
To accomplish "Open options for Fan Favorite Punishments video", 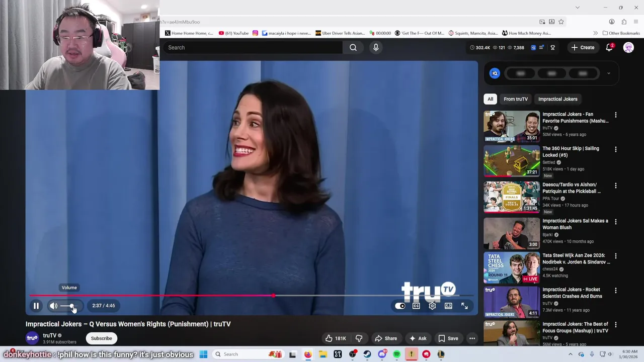I will (x=615, y=115).
